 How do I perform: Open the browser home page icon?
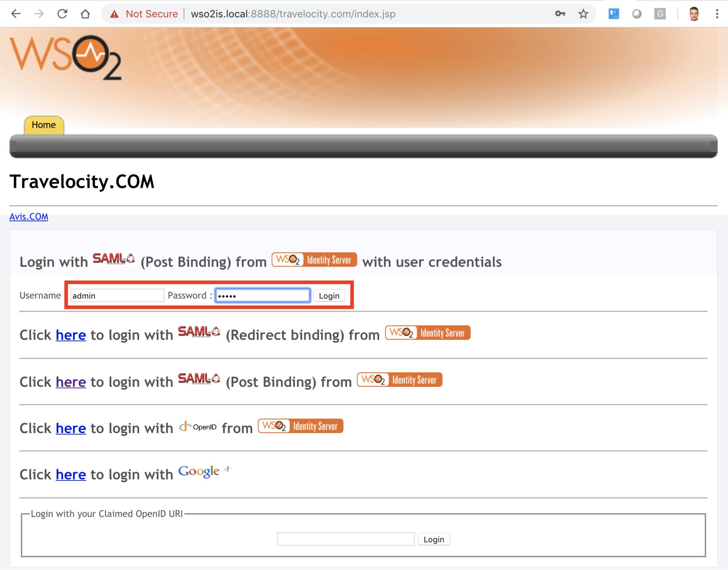[x=85, y=13]
